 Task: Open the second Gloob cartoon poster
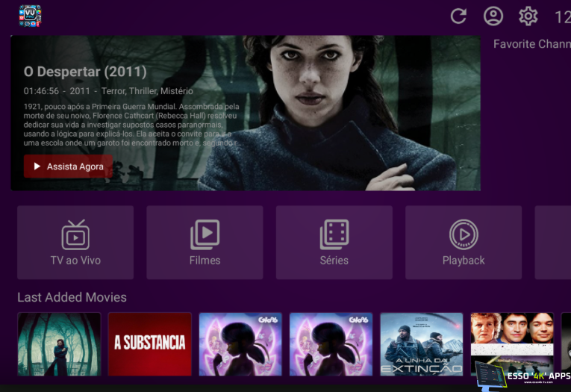pos(331,344)
